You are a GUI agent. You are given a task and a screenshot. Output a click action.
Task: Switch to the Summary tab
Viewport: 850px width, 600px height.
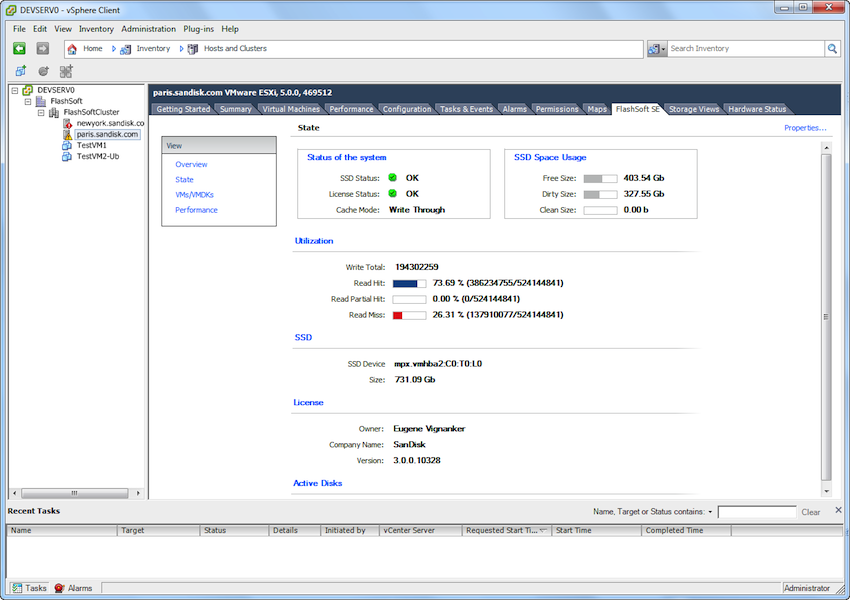click(236, 109)
